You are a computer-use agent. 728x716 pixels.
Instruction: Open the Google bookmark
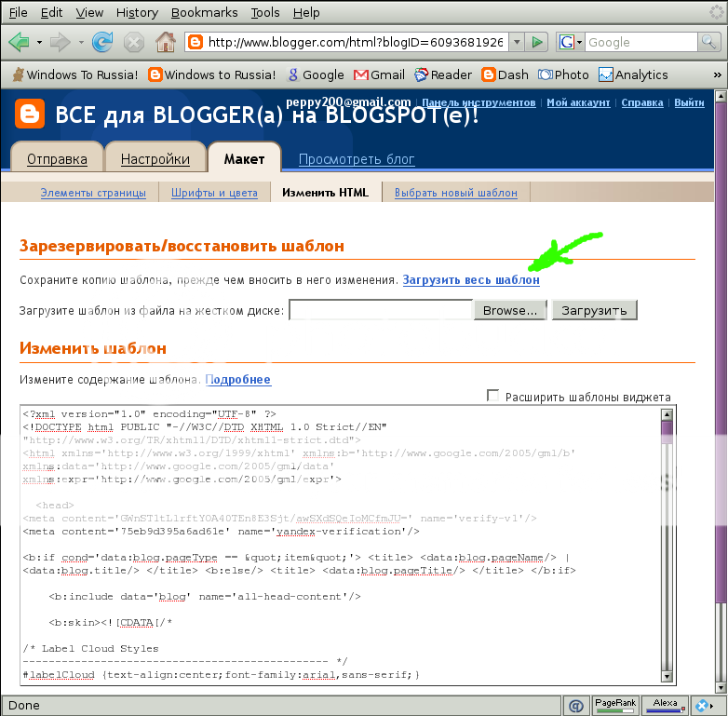[316, 74]
